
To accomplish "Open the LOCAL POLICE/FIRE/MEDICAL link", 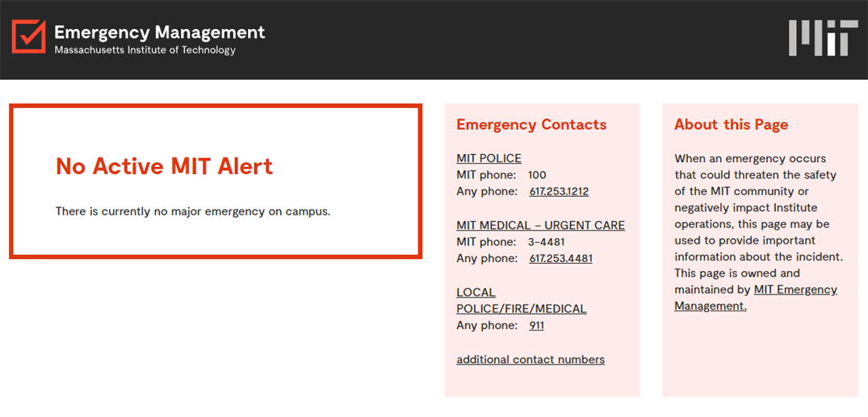I will (x=521, y=301).
